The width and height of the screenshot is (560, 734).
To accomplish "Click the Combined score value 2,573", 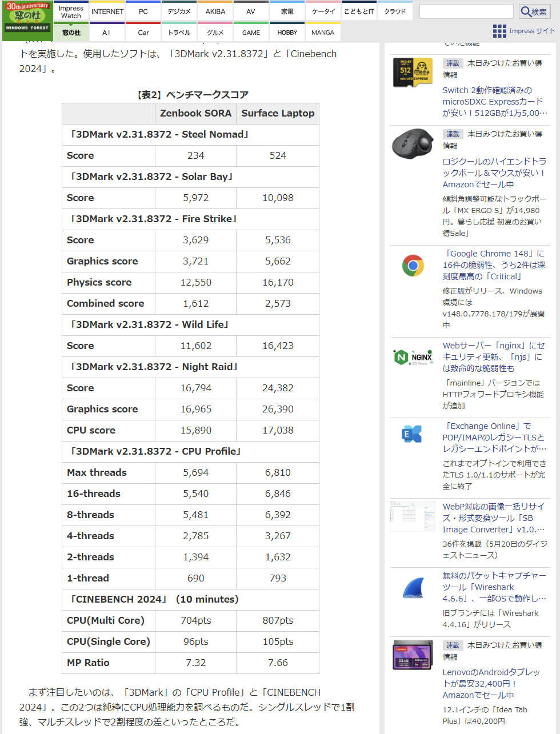I will point(278,303).
